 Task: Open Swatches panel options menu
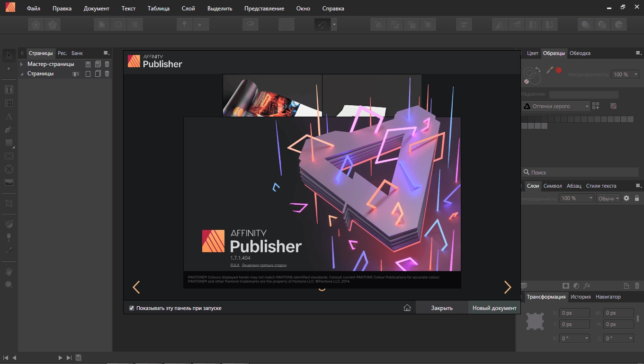tap(638, 53)
